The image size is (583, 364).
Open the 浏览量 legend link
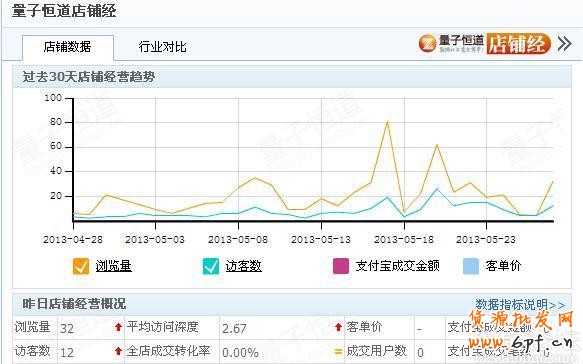(113, 266)
